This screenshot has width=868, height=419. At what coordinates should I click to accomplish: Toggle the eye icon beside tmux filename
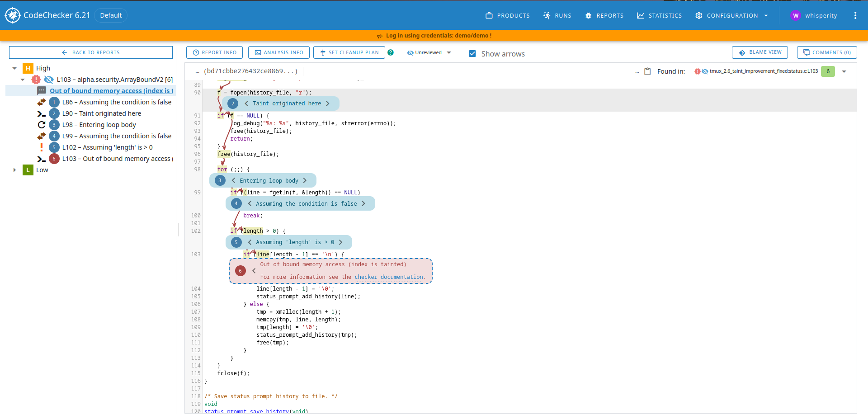pos(705,71)
